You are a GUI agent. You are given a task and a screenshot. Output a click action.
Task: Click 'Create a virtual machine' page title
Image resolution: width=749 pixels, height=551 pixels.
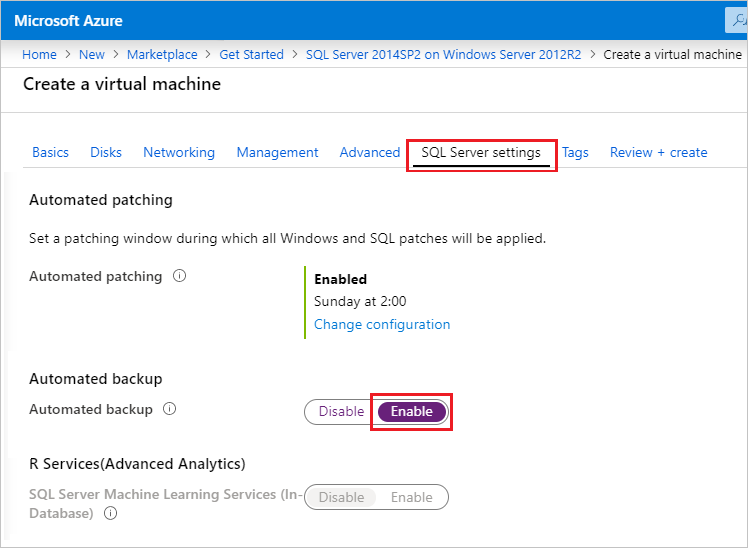click(122, 84)
